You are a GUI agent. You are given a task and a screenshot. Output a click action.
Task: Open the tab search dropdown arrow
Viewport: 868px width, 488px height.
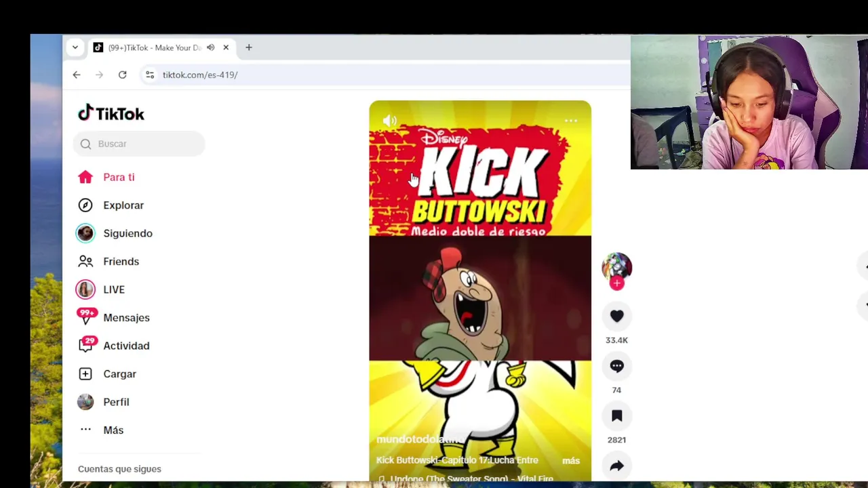[x=75, y=47]
